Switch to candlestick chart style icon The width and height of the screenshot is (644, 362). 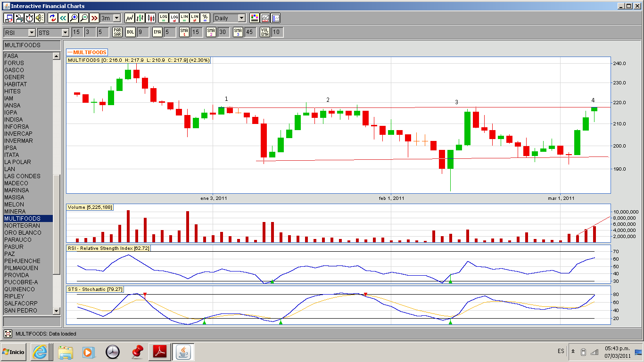tap(151, 18)
